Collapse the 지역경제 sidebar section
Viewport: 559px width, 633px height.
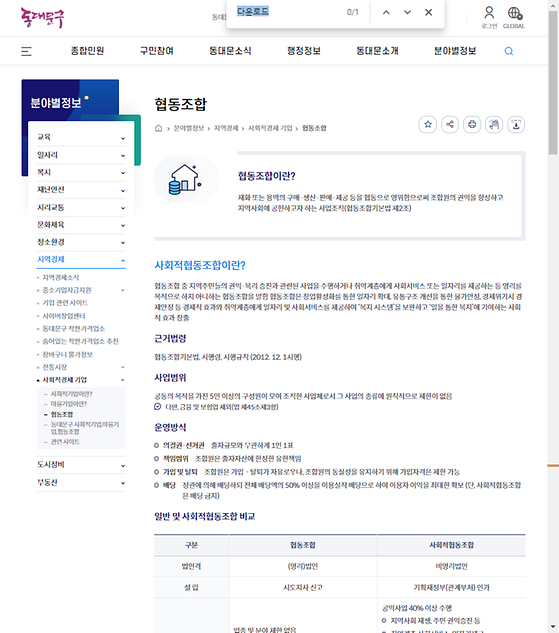click(x=81, y=260)
